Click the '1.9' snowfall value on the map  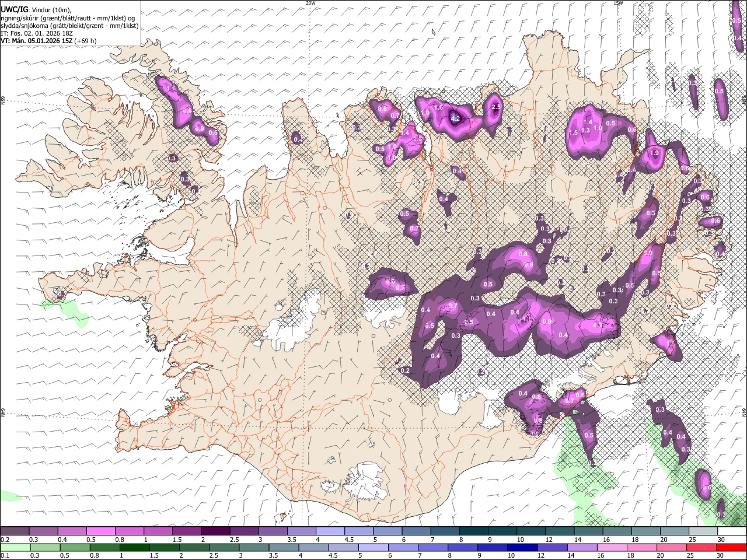pyautogui.click(x=654, y=153)
